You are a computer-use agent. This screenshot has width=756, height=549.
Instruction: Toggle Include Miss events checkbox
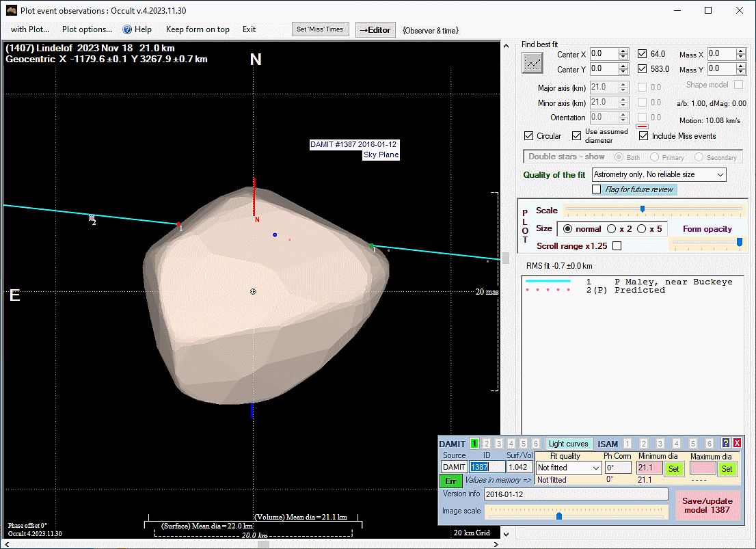643,136
